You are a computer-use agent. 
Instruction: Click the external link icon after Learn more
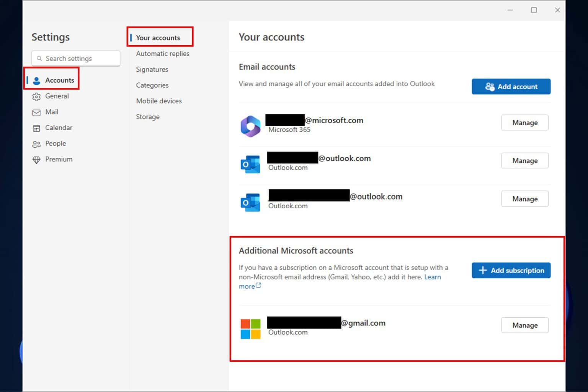tap(259, 286)
